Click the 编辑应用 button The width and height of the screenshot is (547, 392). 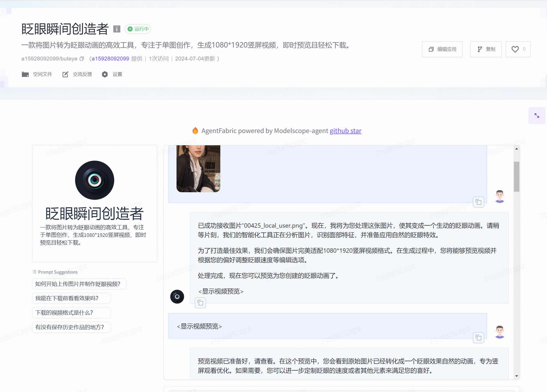(442, 49)
